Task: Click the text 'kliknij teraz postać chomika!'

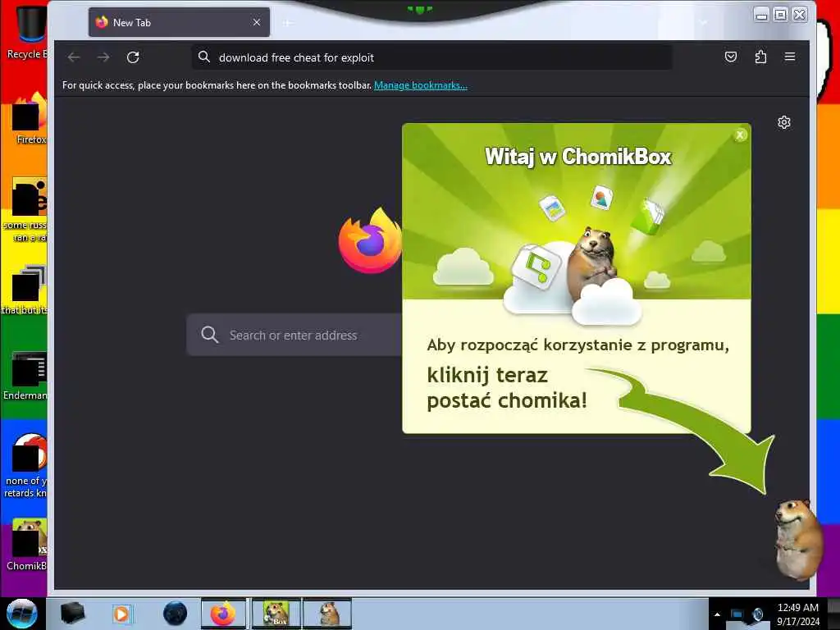Action: point(507,388)
